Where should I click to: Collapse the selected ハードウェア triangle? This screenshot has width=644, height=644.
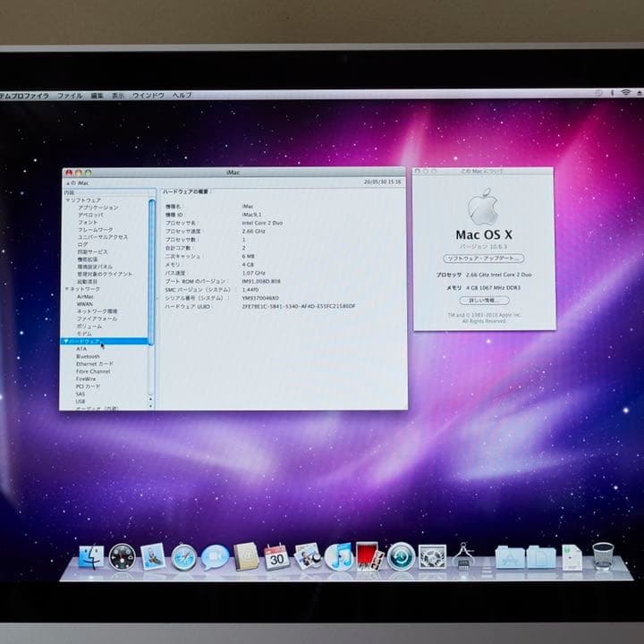65,342
